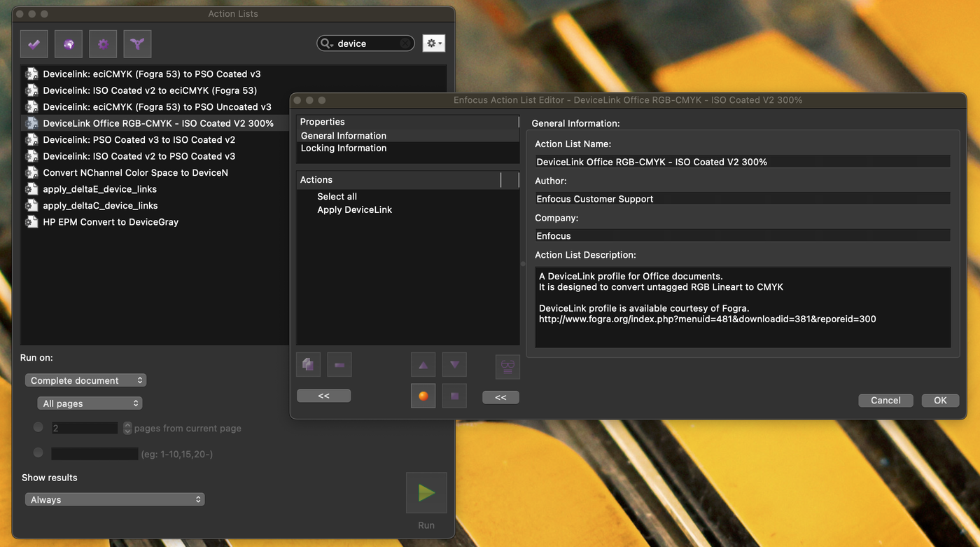This screenshot has width=980, height=547.
Task: Click the file icon beside 'apply_deltaE_device_links'
Action: [31, 189]
